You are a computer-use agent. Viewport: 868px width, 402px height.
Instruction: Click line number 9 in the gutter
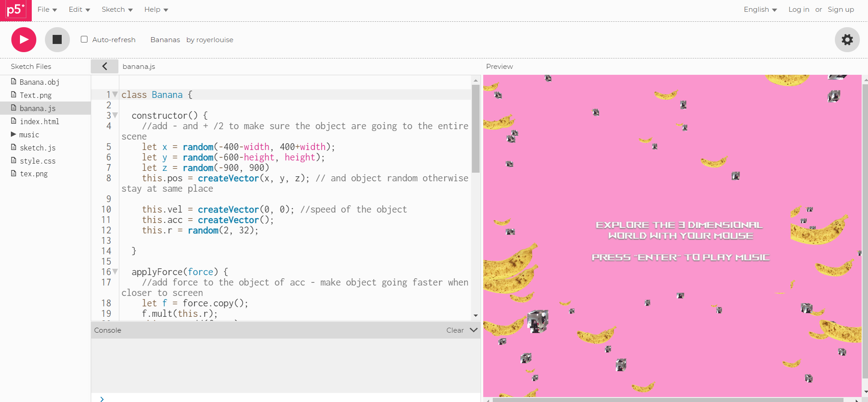click(108, 199)
